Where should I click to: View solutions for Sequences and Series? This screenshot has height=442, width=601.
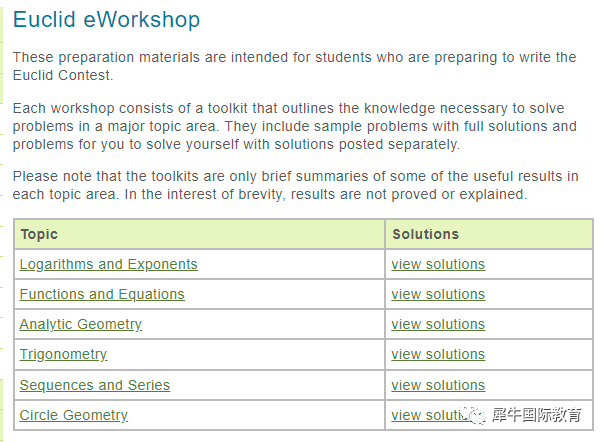pyautogui.click(x=438, y=385)
